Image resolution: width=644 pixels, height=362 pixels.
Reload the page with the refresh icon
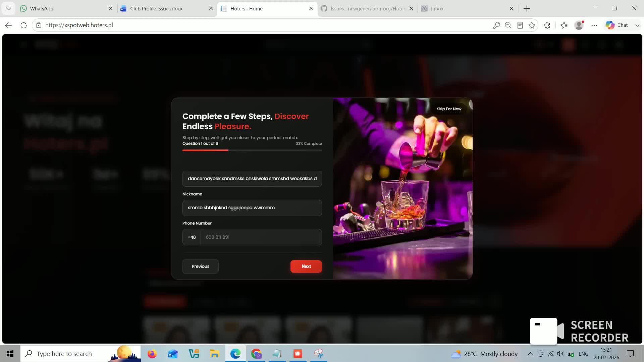click(x=23, y=25)
